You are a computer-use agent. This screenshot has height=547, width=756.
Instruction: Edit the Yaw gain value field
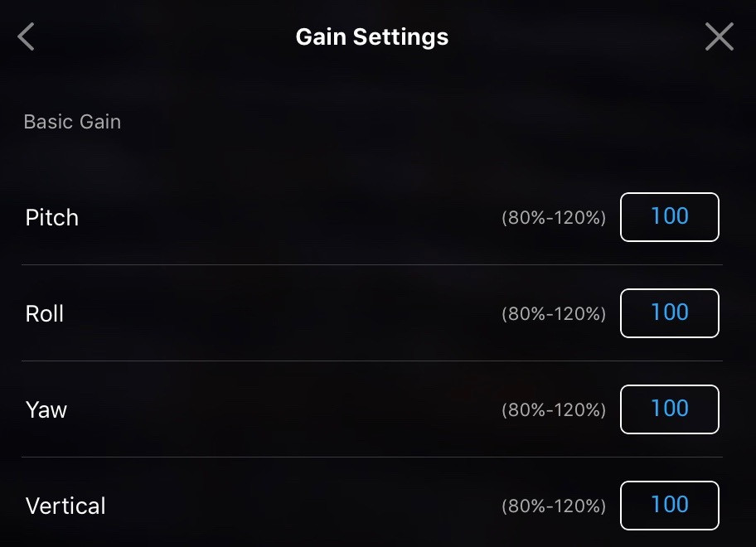point(669,409)
